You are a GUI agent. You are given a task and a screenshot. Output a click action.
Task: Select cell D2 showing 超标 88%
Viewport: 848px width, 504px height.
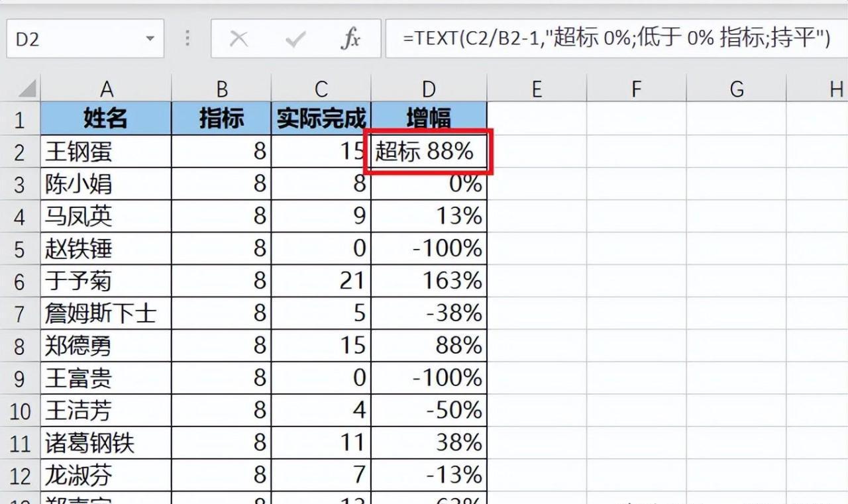point(429,152)
